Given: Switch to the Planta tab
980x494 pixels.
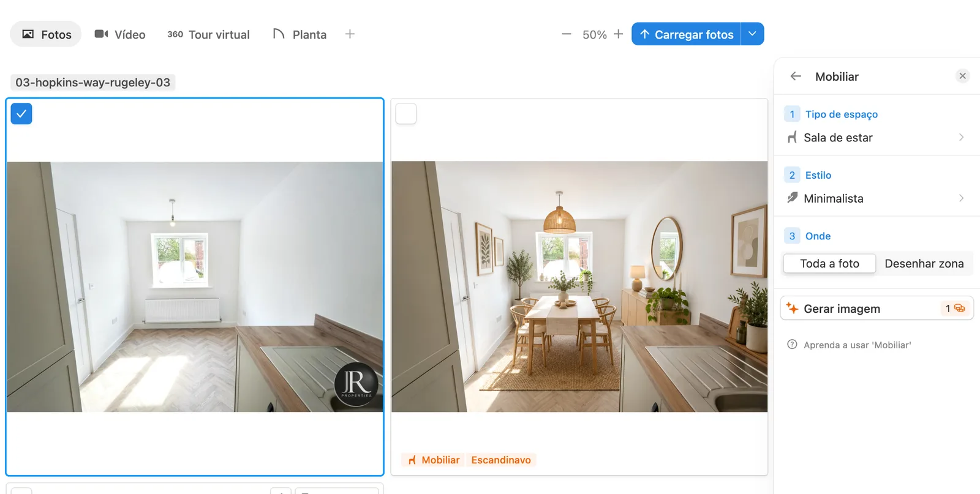Looking at the screenshot, I should coord(300,34).
